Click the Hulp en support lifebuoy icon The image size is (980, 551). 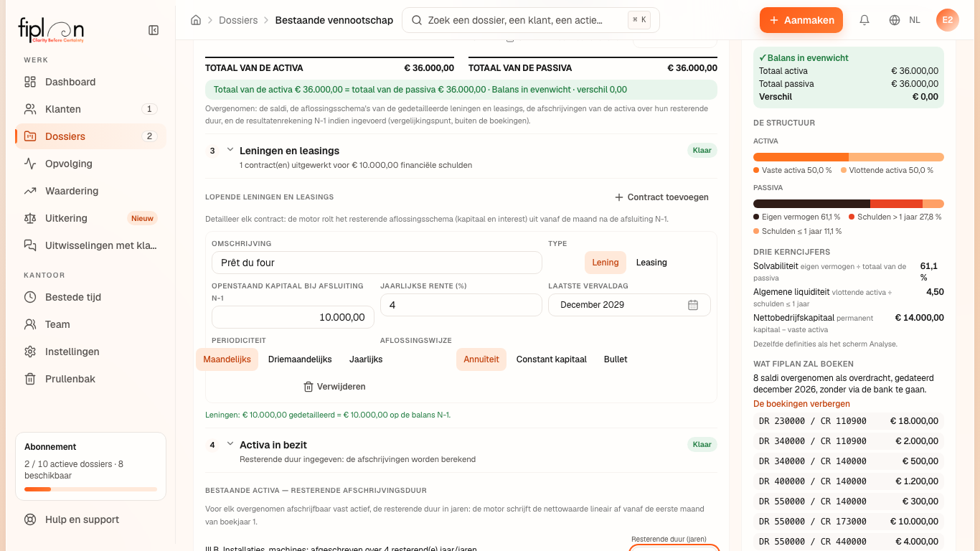pos(30,519)
